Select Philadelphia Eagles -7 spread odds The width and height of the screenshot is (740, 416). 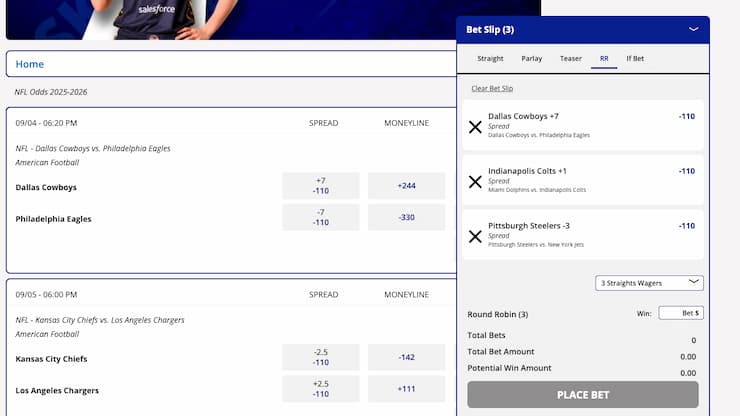point(321,217)
